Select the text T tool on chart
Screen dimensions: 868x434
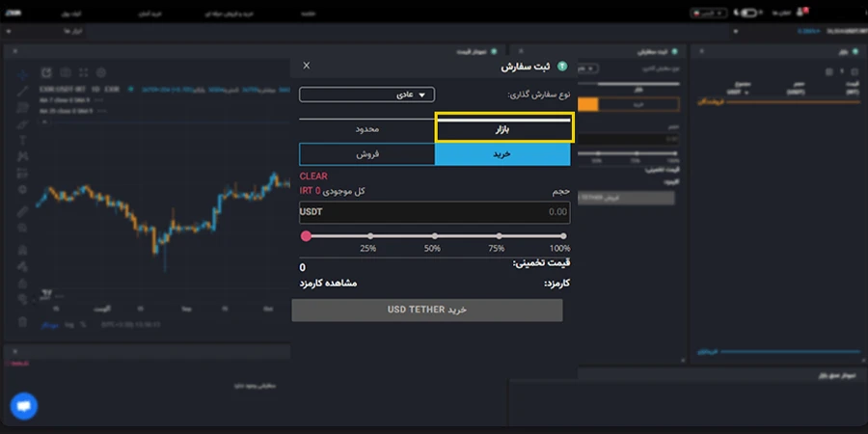(22, 140)
